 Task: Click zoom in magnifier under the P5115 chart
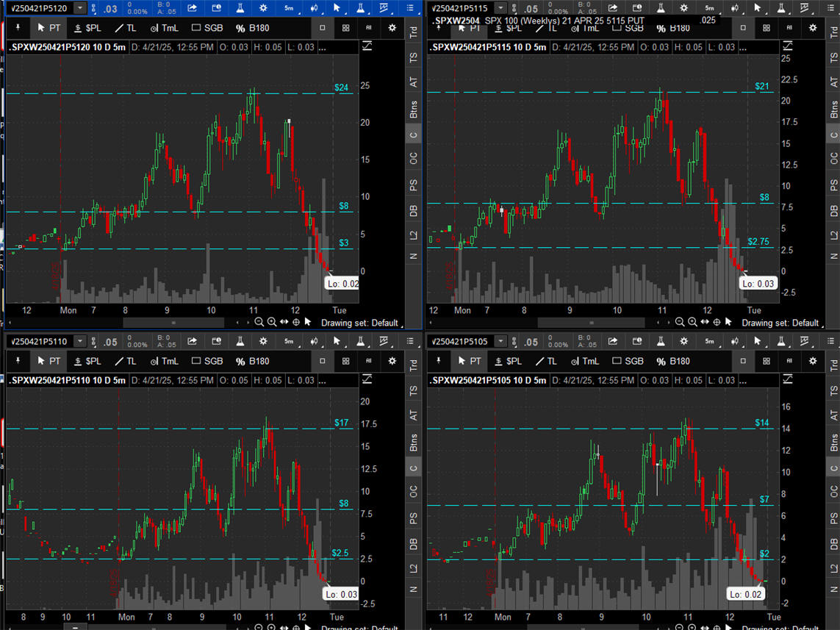point(692,322)
